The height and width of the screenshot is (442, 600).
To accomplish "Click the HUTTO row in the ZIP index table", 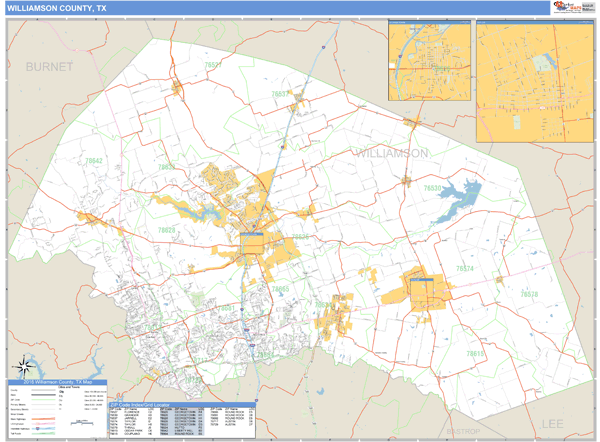I will (182, 427).
